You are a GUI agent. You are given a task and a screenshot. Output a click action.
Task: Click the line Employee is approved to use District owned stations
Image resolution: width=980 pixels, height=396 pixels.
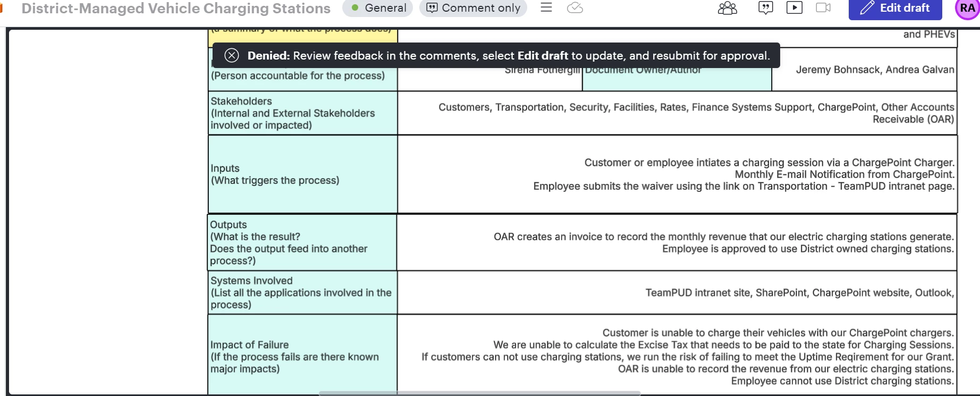coord(808,249)
